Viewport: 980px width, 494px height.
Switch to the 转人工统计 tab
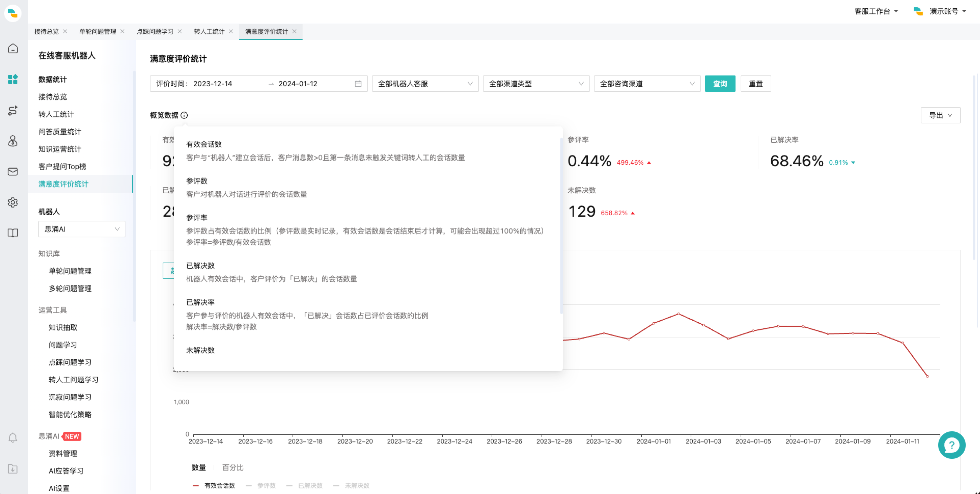point(209,31)
